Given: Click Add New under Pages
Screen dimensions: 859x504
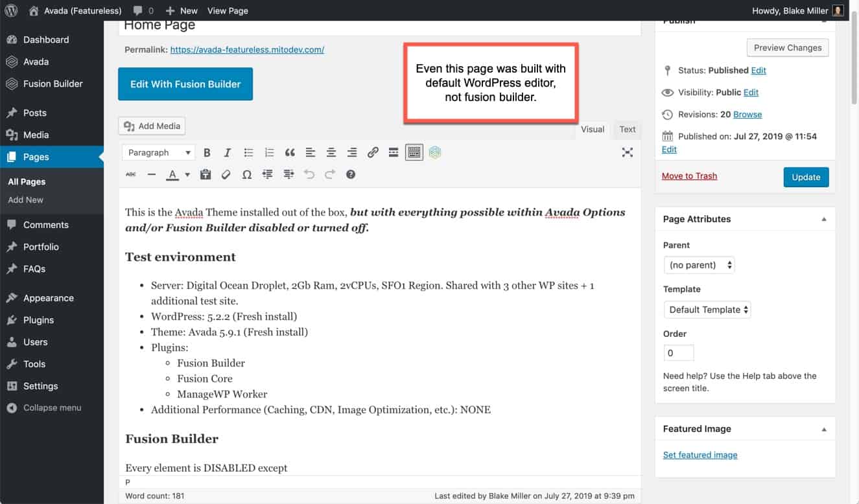Looking at the screenshot, I should 26,200.
